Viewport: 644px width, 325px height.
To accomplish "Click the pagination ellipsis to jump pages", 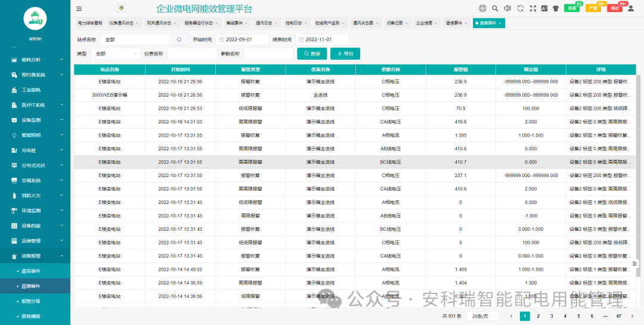I will 605,316.
